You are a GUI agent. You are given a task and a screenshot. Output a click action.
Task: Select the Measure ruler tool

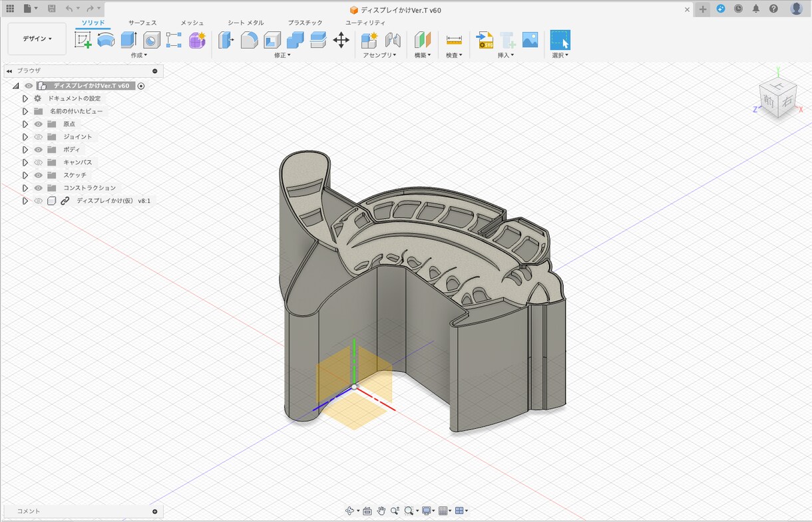pyautogui.click(x=454, y=40)
